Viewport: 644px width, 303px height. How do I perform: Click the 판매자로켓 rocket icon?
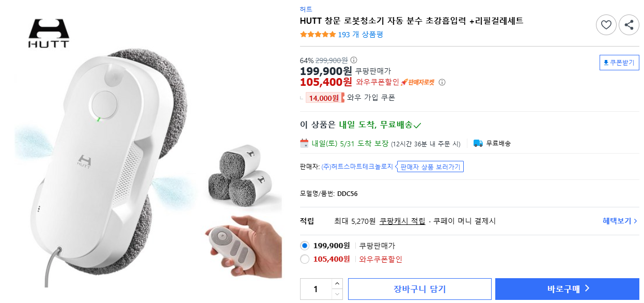click(403, 82)
